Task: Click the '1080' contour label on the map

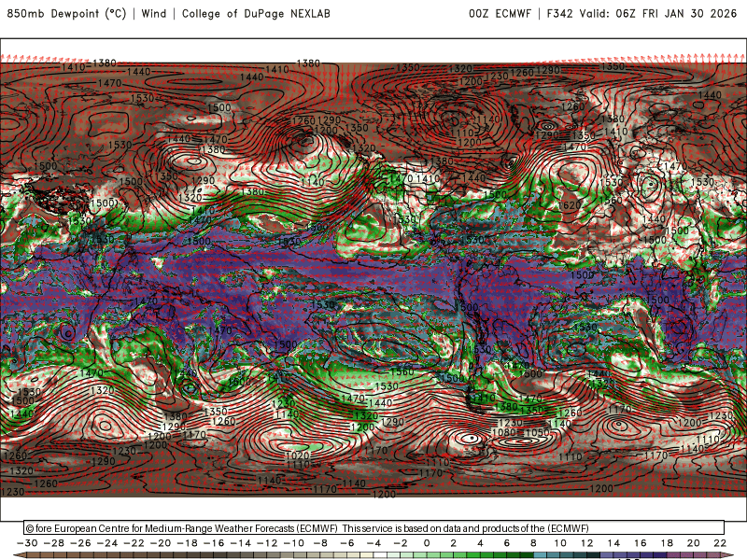Action: coord(504,432)
